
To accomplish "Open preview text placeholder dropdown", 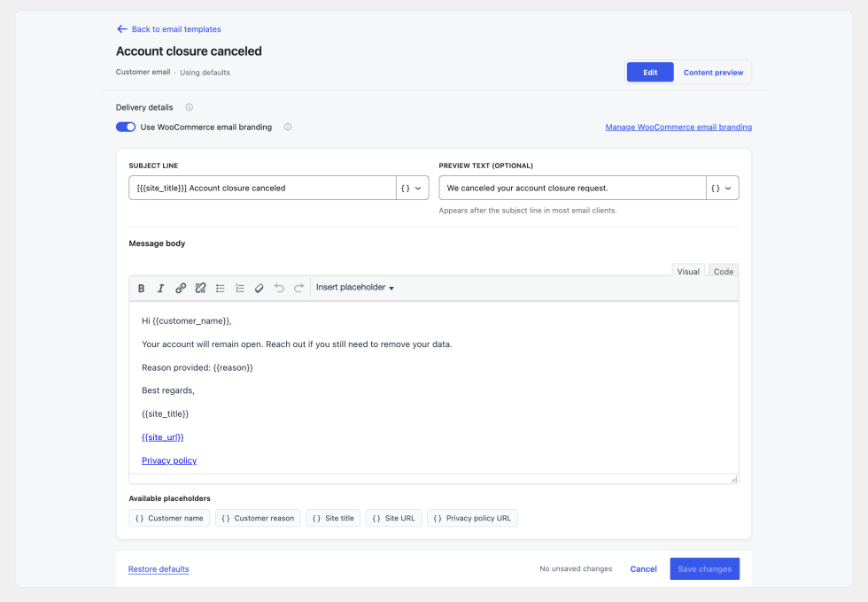I will point(722,188).
